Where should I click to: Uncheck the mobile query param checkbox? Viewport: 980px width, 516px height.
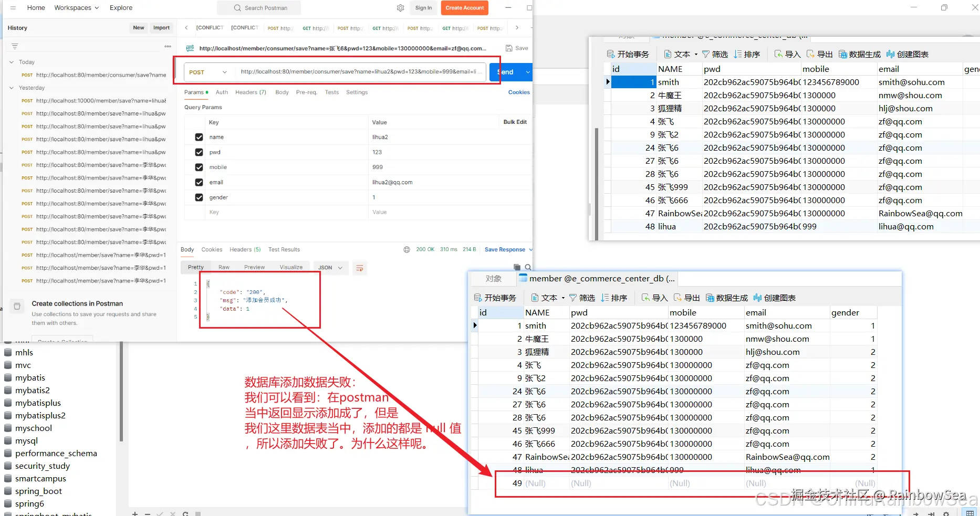coord(199,167)
